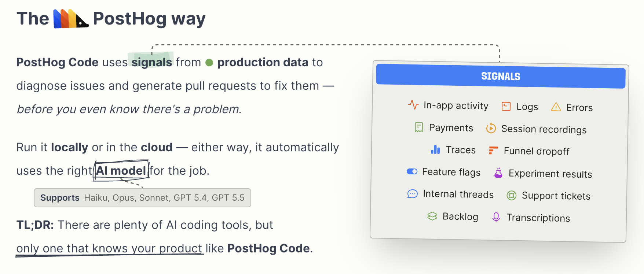Click the highlighted signals word
The image size is (644, 274).
tap(152, 62)
